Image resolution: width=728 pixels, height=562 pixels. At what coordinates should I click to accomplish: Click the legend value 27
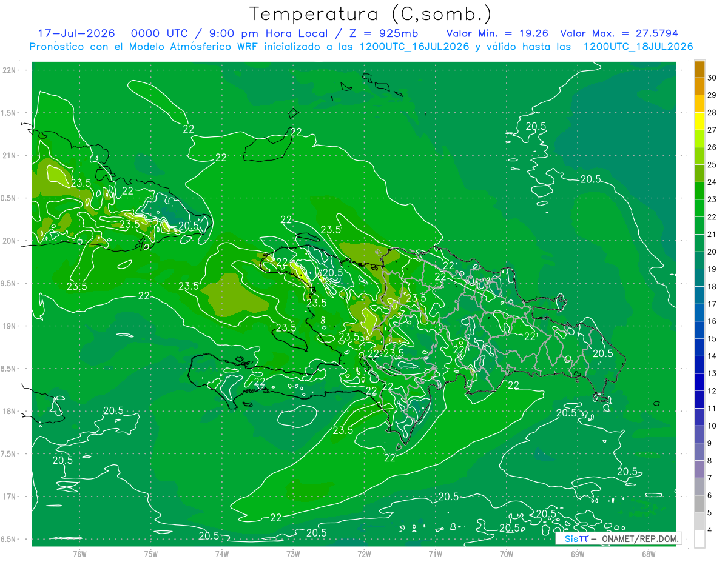712,130
